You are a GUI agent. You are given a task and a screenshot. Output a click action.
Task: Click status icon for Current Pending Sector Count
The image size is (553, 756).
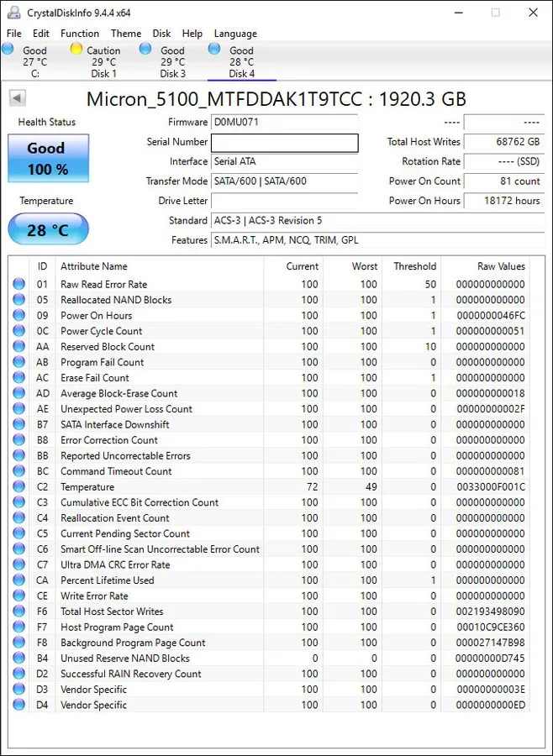click(x=18, y=533)
